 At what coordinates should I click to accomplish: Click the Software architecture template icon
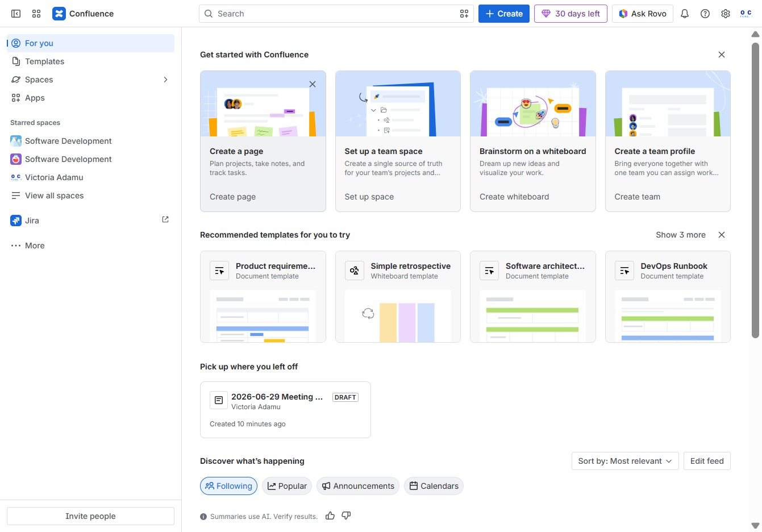[489, 271]
